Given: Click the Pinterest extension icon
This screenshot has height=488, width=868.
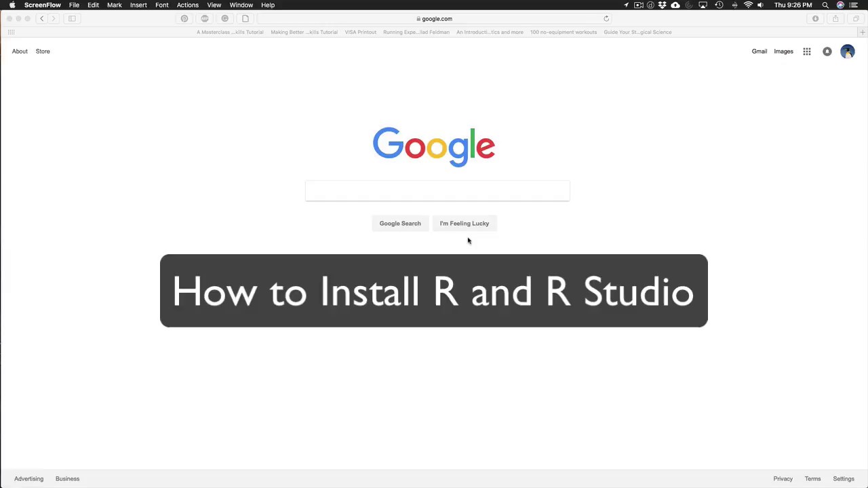Looking at the screenshot, I should [184, 19].
